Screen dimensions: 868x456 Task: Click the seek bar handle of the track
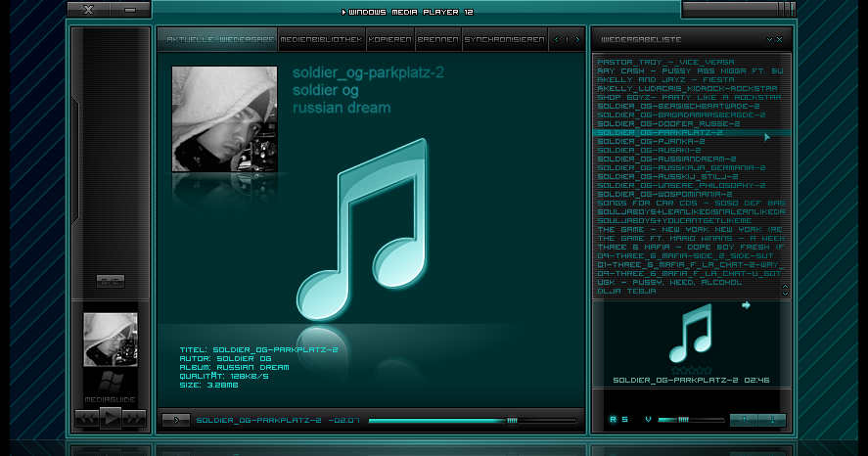click(x=512, y=421)
